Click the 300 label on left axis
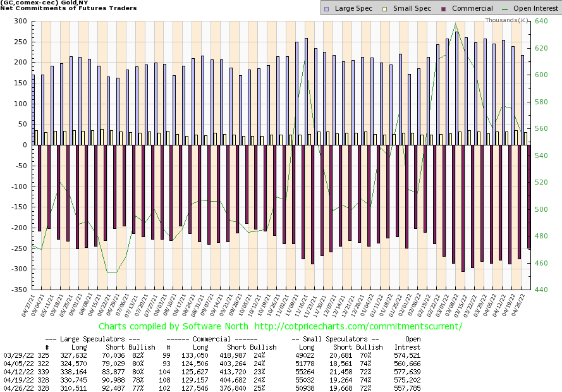 (20, 21)
